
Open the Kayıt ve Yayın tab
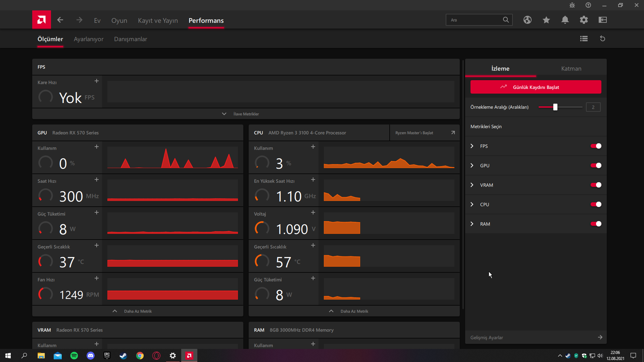click(158, 20)
